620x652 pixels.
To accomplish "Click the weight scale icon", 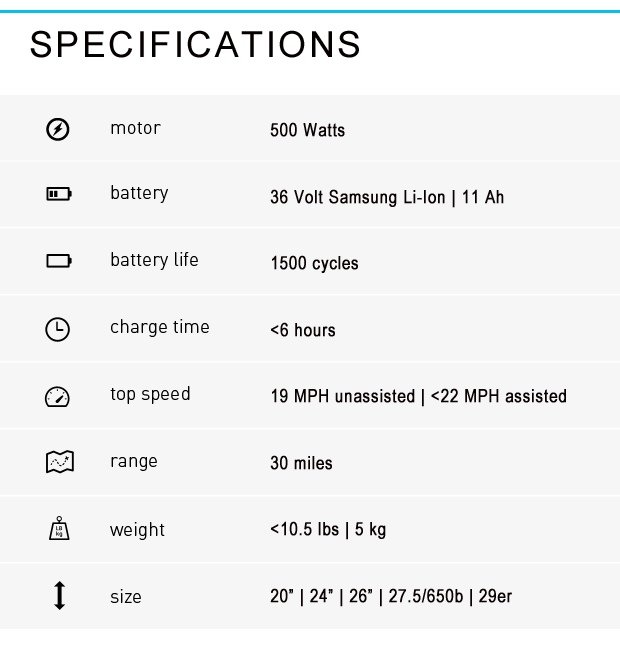I will [59, 528].
